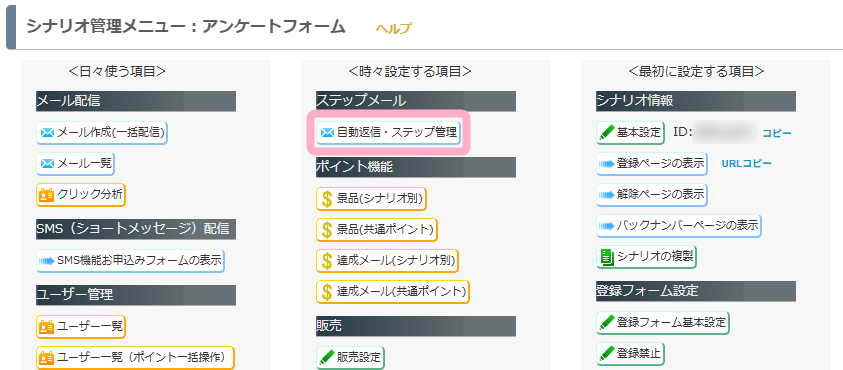Open 登録フォーム基本設定
Image resolution: width=843 pixels, height=370 pixels.
pyautogui.click(x=663, y=323)
